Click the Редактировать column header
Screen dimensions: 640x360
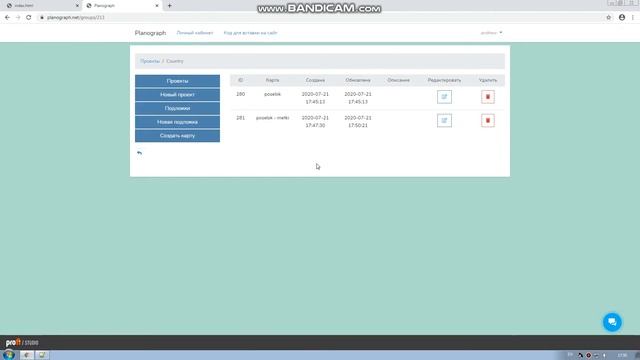pyautogui.click(x=444, y=80)
